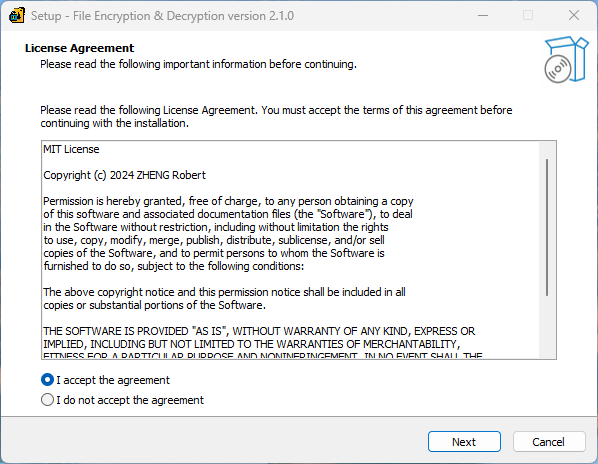Viewport: 598px width, 464px height.
Task: Click line 'furnished to do so, subject to'
Action: pyautogui.click(x=174, y=266)
